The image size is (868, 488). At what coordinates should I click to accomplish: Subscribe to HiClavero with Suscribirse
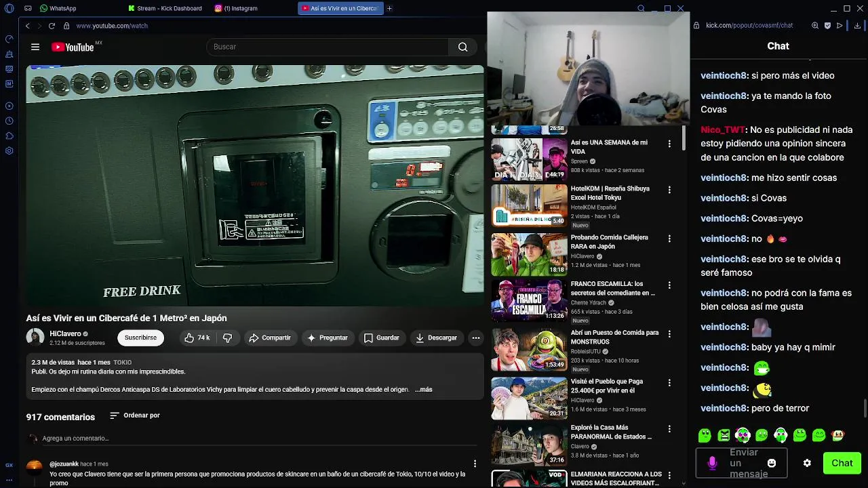click(x=140, y=338)
